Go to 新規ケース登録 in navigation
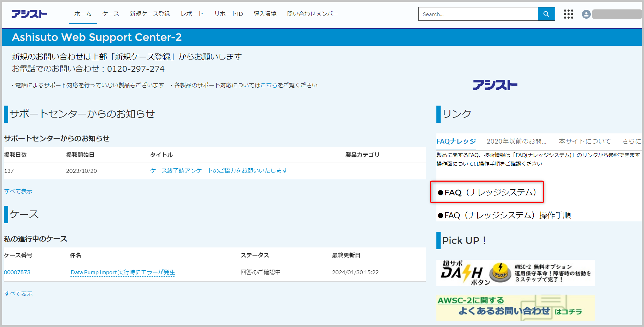This screenshot has width=644, height=327. point(150,14)
